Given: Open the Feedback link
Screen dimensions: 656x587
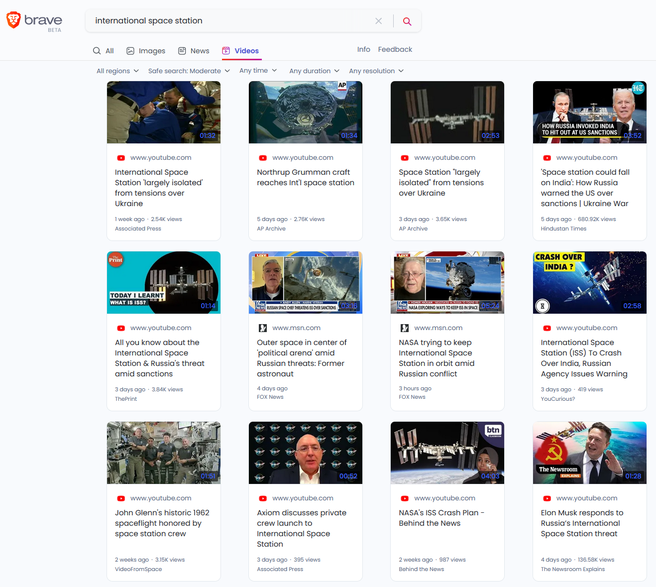Looking at the screenshot, I should [395, 49].
